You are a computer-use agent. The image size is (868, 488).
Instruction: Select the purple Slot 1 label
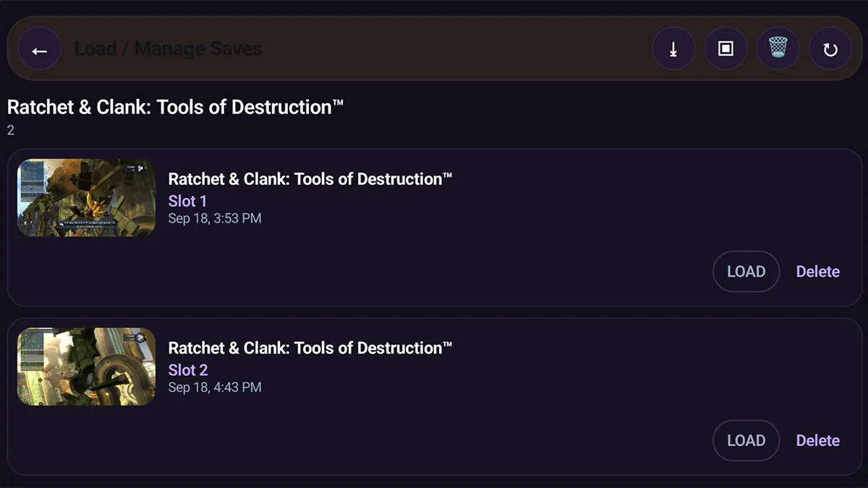tap(187, 201)
